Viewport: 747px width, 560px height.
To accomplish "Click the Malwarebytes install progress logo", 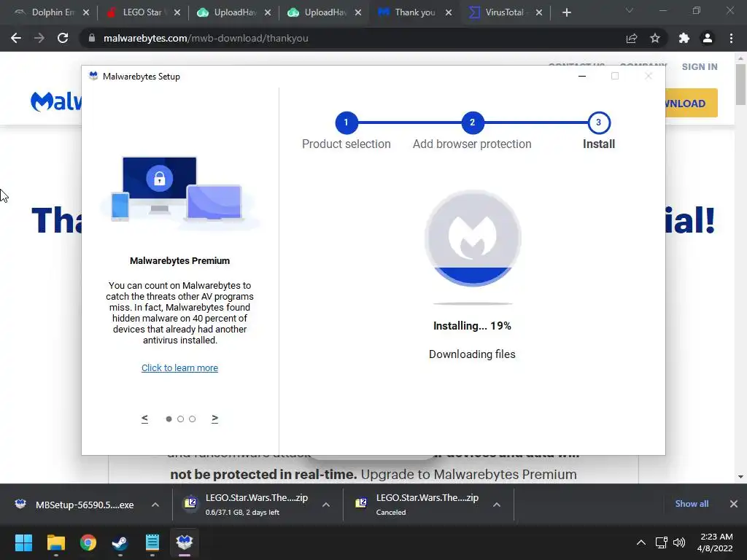I will (473, 238).
